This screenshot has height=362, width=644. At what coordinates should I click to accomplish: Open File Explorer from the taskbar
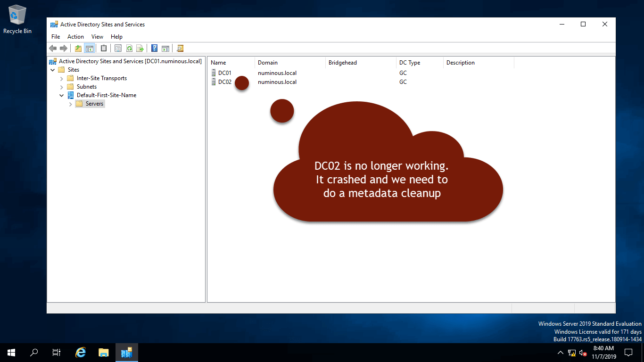tap(104, 353)
